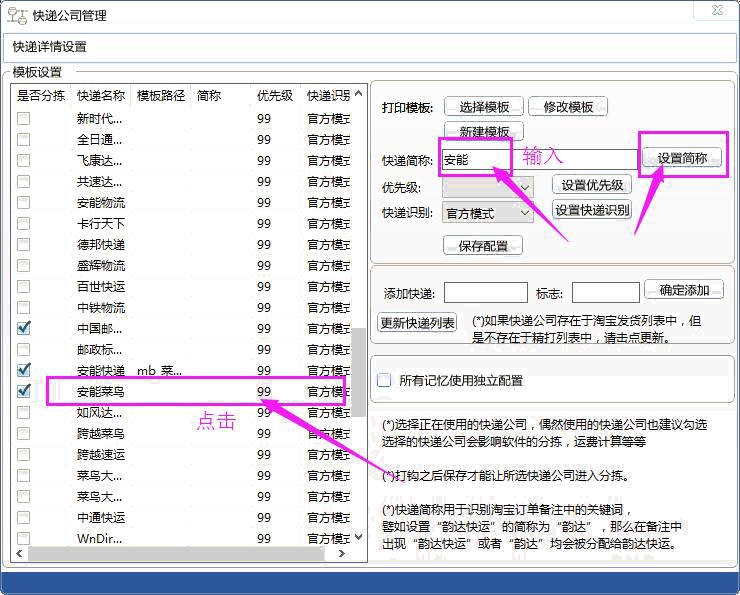Uncheck the 安能菜鸟 row checkbox

tap(23, 391)
